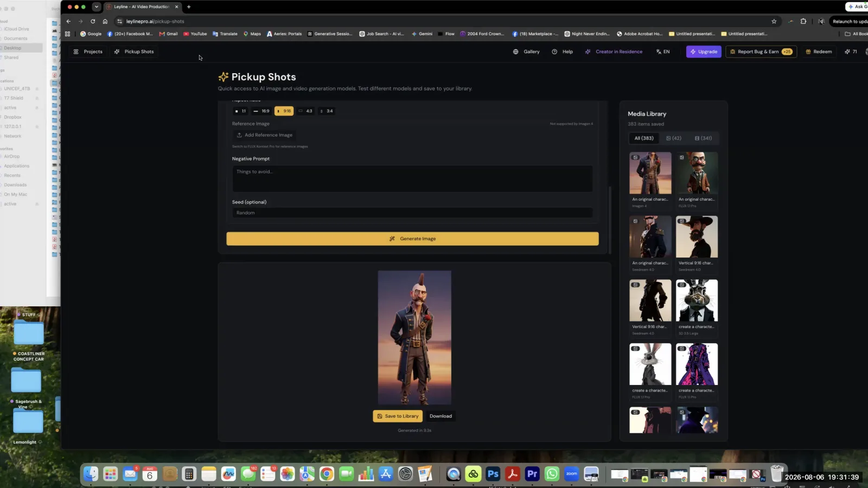Reload the leylinepro.ai page
The image size is (868, 488).
(x=93, y=21)
